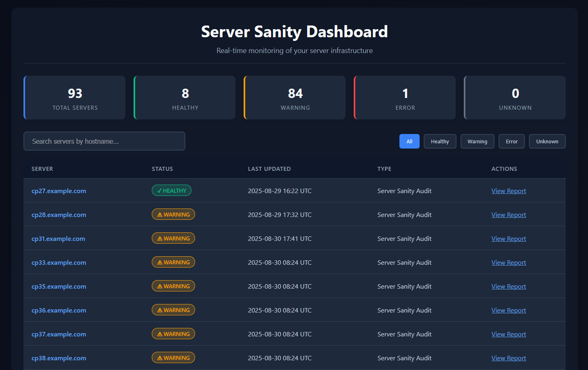Filter the list to Error servers
Viewport: 588px width, 370px height.
[512, 141]
